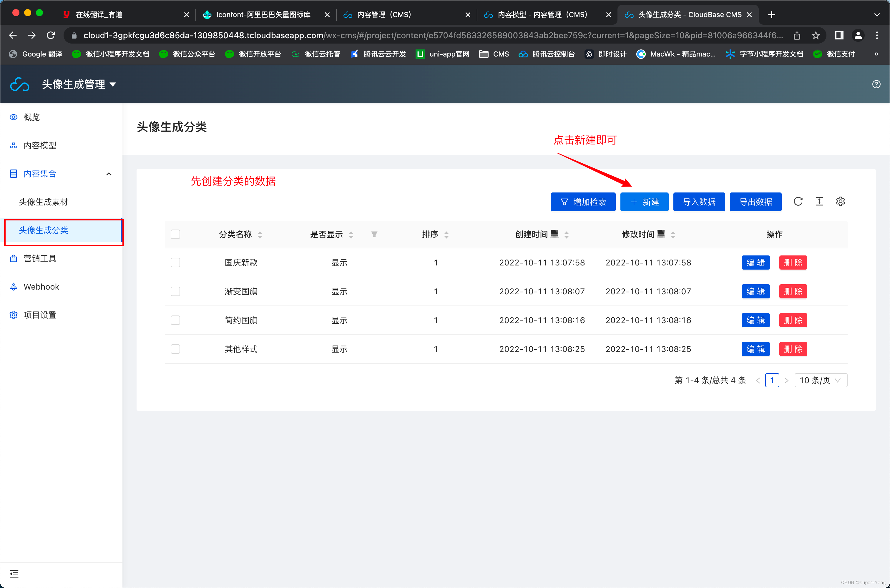Viewport: 890px width, 588px height.
Task: Reload the current page
Action: tap(51, 35)
